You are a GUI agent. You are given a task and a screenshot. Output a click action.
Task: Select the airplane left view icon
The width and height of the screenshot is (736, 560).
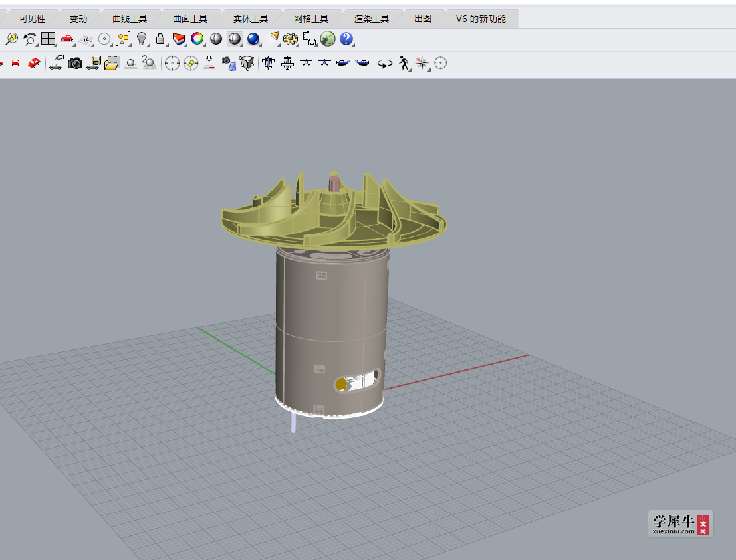tap(362, 63)
